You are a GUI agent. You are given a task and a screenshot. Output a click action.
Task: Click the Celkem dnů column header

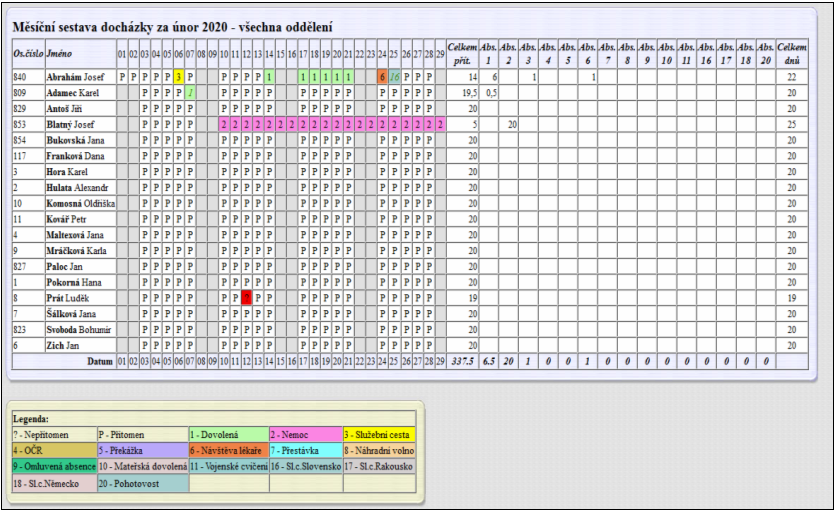point(792,53)
